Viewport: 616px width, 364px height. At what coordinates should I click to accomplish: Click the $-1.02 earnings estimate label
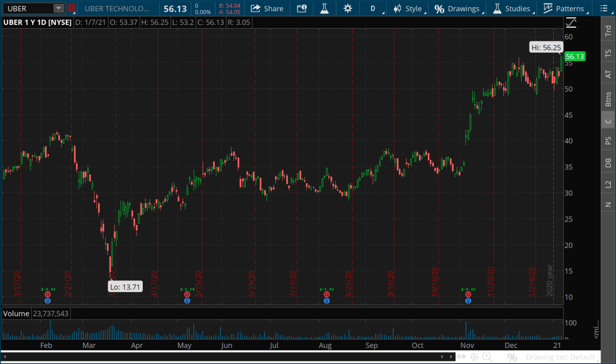pyautogui.click(x=327, y=290)
